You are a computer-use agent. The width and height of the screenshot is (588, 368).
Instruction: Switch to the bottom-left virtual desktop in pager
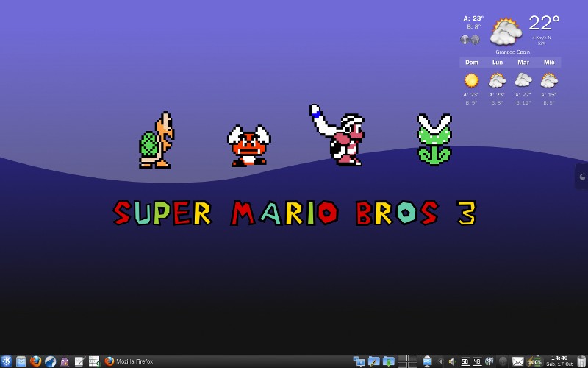[x=402, y=364]
